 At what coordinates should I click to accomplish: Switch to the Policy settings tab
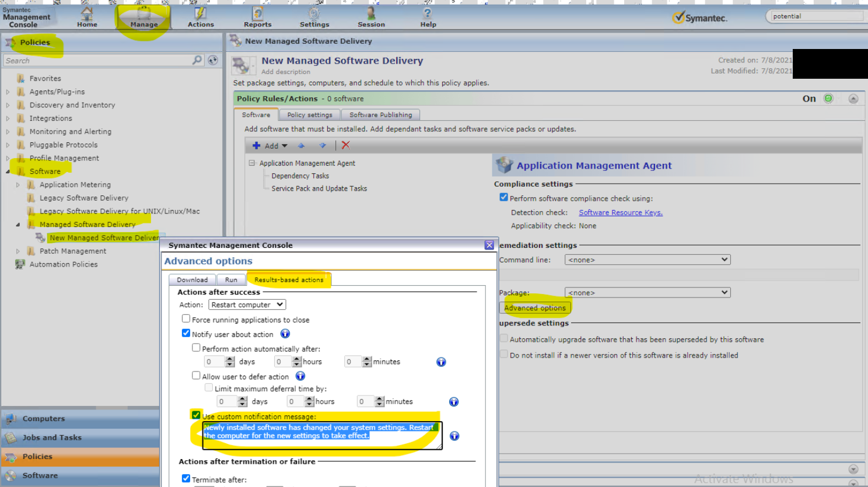309,115
